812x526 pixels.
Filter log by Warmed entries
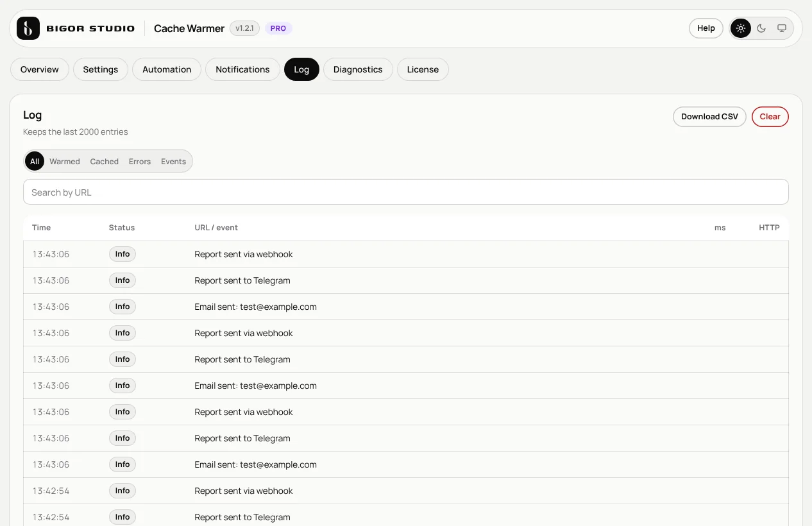pos(65,162)
